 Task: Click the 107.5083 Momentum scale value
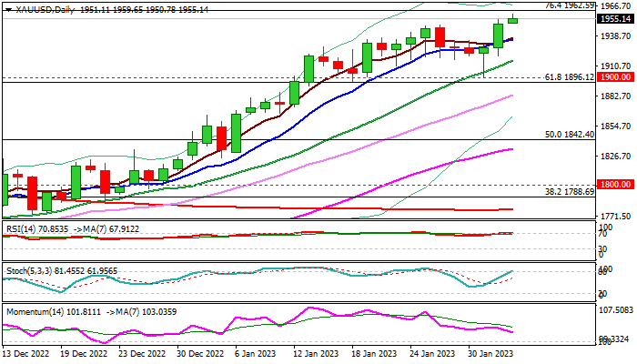[x=618, y=310]
